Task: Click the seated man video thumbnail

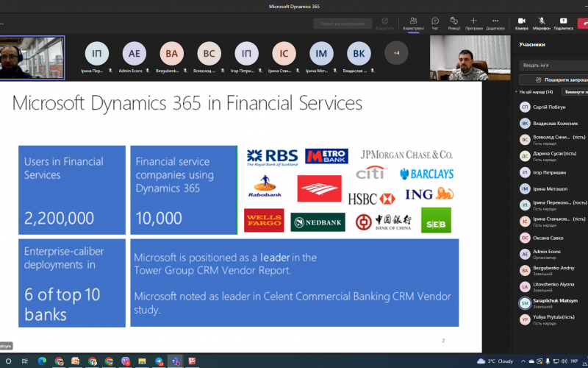Action: 470,58
